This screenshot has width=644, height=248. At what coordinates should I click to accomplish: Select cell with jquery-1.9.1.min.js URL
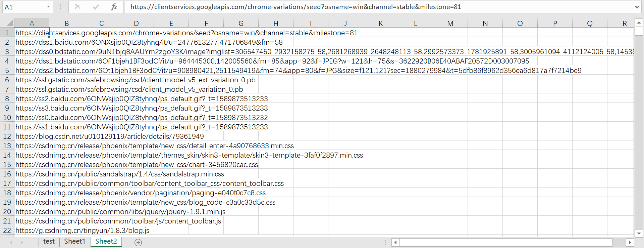32,211
